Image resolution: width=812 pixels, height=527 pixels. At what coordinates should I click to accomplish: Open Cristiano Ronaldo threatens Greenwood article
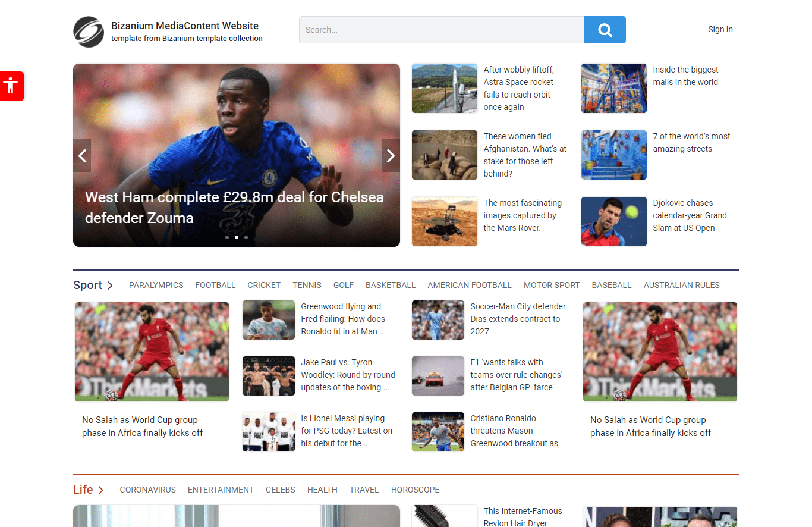[x=514, y=431]
